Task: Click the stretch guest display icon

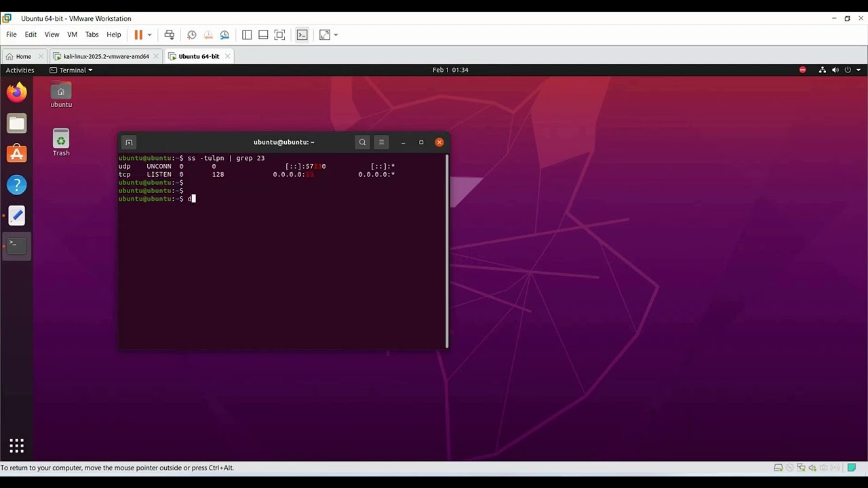Action: [x=325, y=35]
